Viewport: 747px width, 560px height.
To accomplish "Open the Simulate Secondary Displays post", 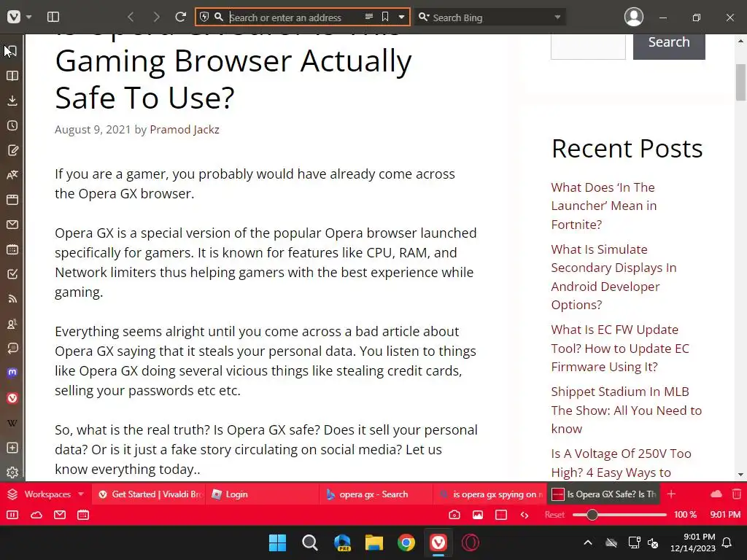I will (x=614, y=276).
